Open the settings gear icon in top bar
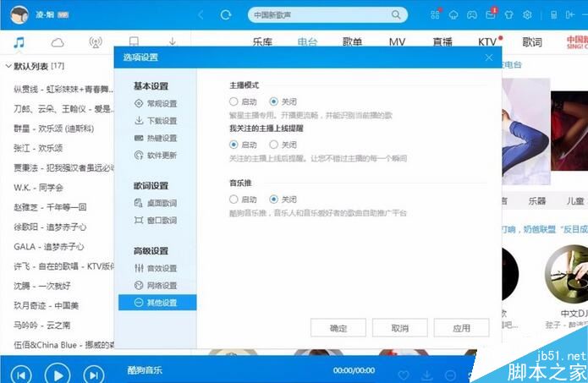The width and height of the screenshot is (588, 383). (x=527, y=14)
